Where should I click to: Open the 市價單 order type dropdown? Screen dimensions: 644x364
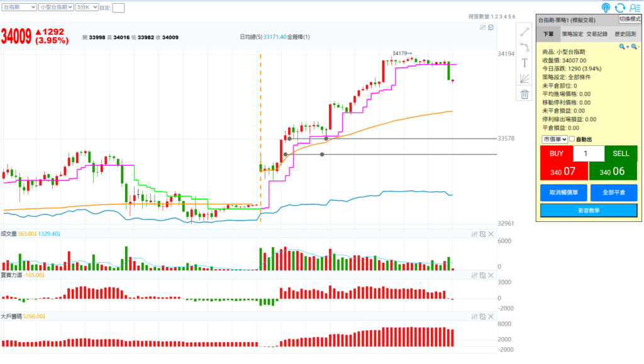click(x=555, y=139)
